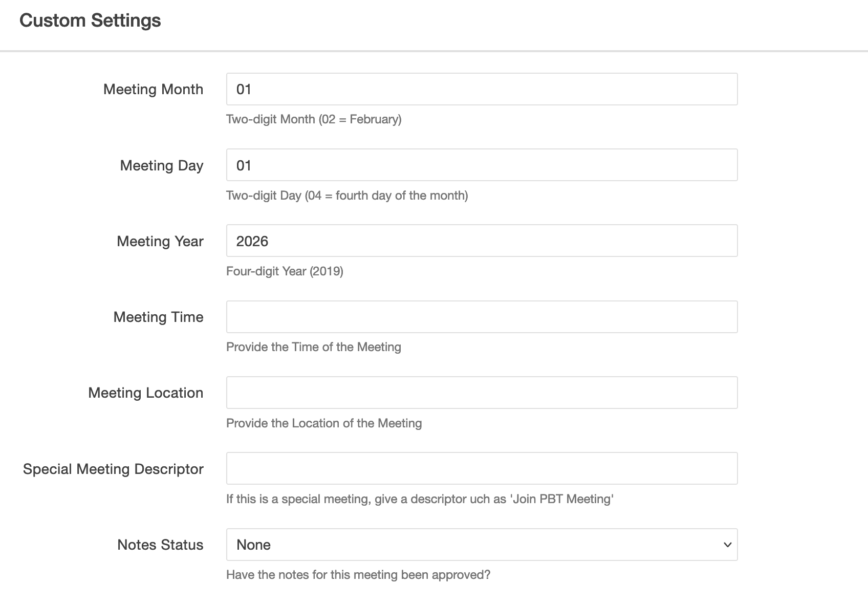This screenshot has height=606, width=868.
Task: Click the Meeting Month input field
Action: [x=482, y=89]
